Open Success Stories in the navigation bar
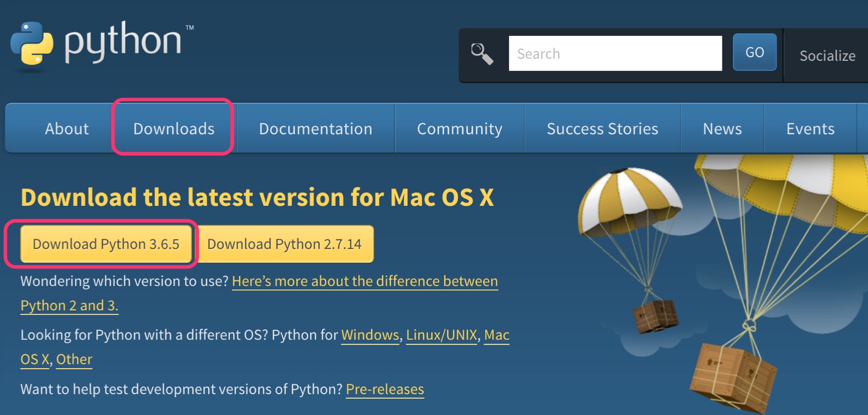 602,129
